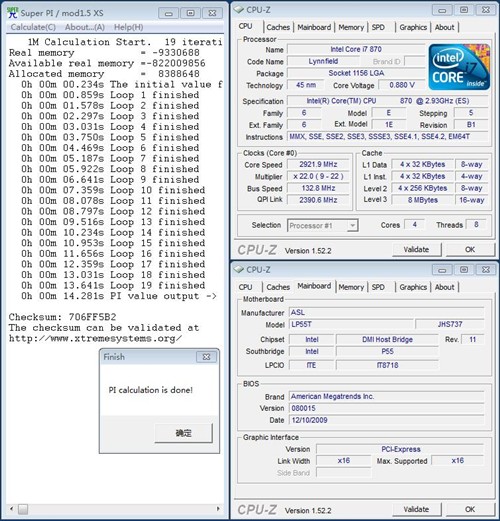The image size is (500, 521).
Task: Click Validate in the bottom CPU-Z window
Action: pyautogui.click(x=417, y=509)
